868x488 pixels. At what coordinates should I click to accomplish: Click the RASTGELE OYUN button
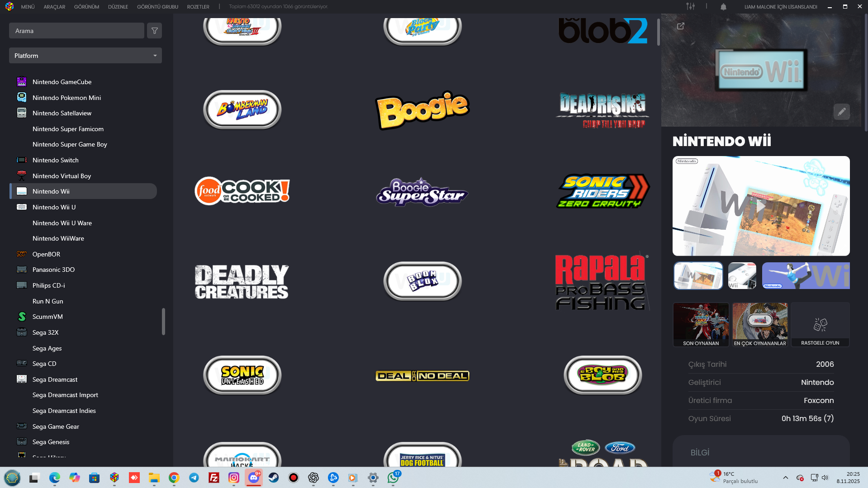pyautogui.click(x=820, y=325)
